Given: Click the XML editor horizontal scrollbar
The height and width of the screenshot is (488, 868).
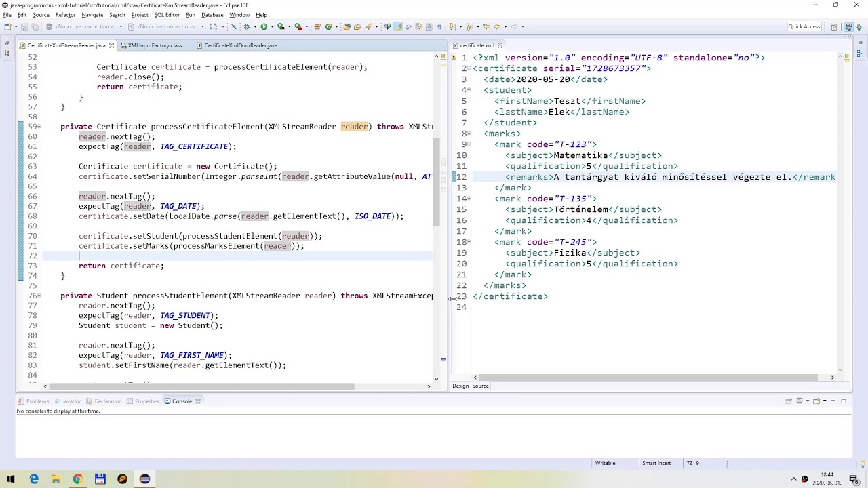Looking at the screenshot, I should point(648,378).
